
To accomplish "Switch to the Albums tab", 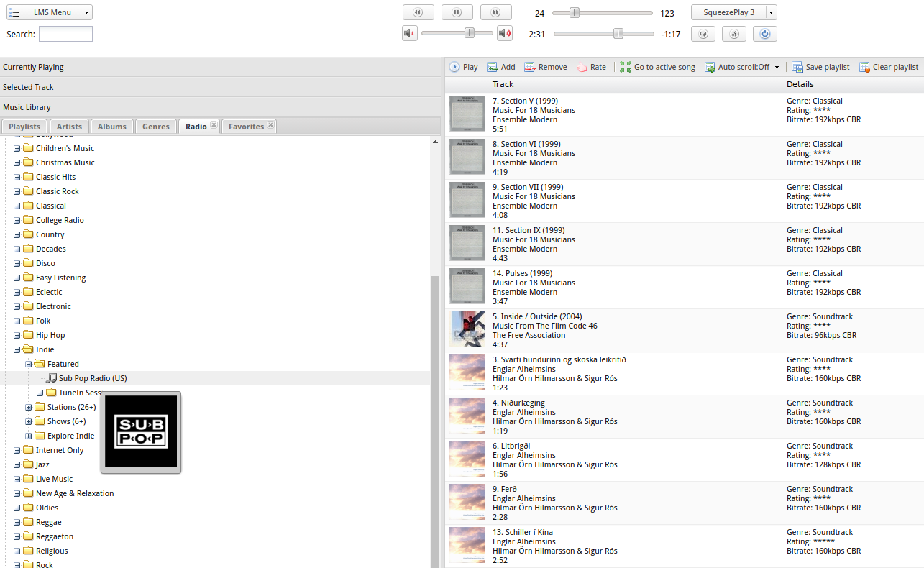I will 112,127.
